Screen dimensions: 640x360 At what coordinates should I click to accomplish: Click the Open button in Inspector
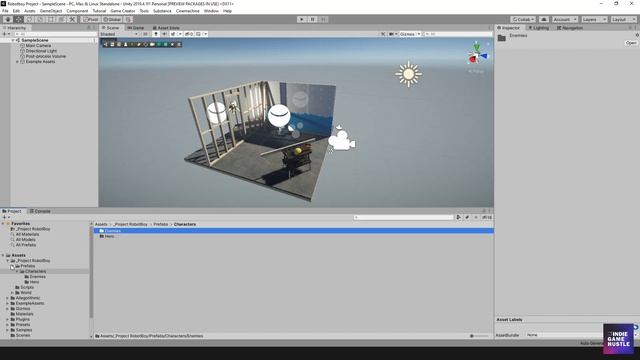coord(631,43)
